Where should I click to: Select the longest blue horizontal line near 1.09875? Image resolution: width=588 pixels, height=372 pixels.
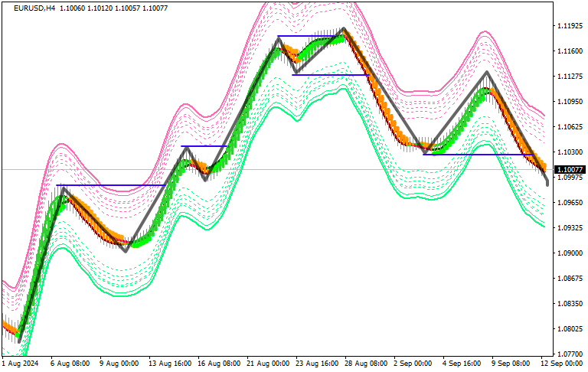[x=111, y=185]
